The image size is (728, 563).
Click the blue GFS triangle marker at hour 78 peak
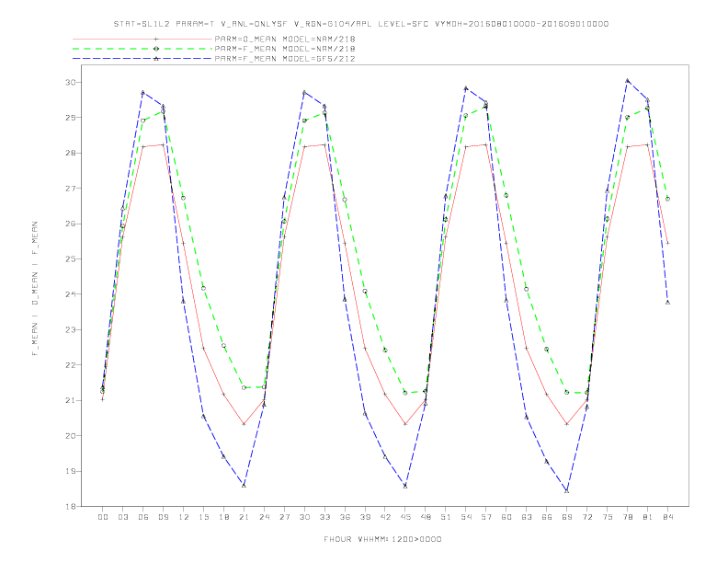(627, 80)
